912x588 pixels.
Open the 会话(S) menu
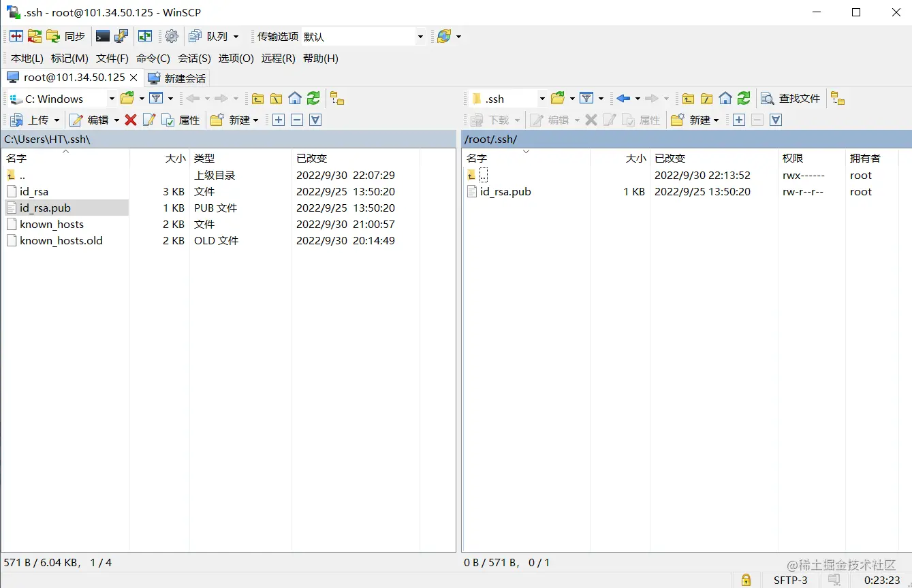[194, 59]
